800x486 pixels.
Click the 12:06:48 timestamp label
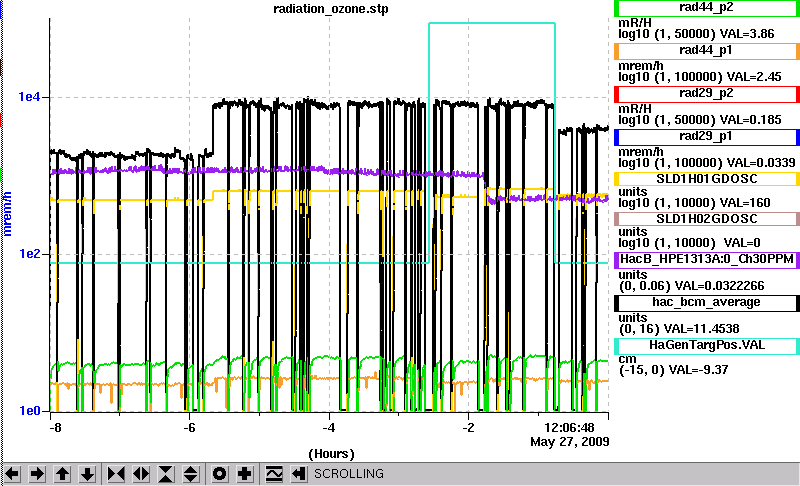[569, 428]
